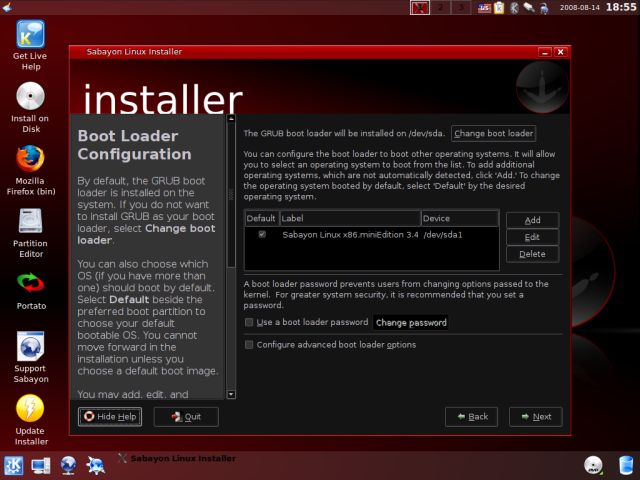Click the arrow icon at top-left panel corner
This screenshot has height=480, width=640.
pos(7,7)
